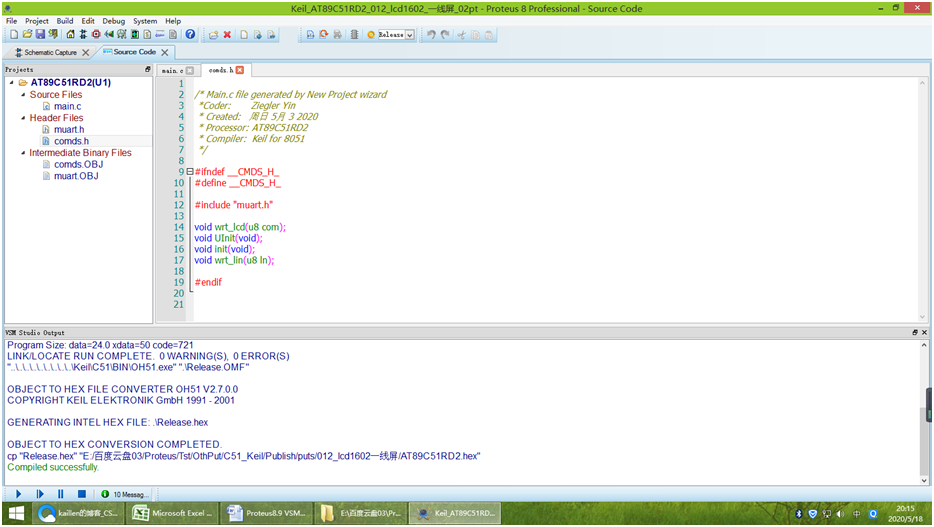The height and width of the screenshot is (527, 934).
Task: Click the Windows Start button
Action: [17, 513]
